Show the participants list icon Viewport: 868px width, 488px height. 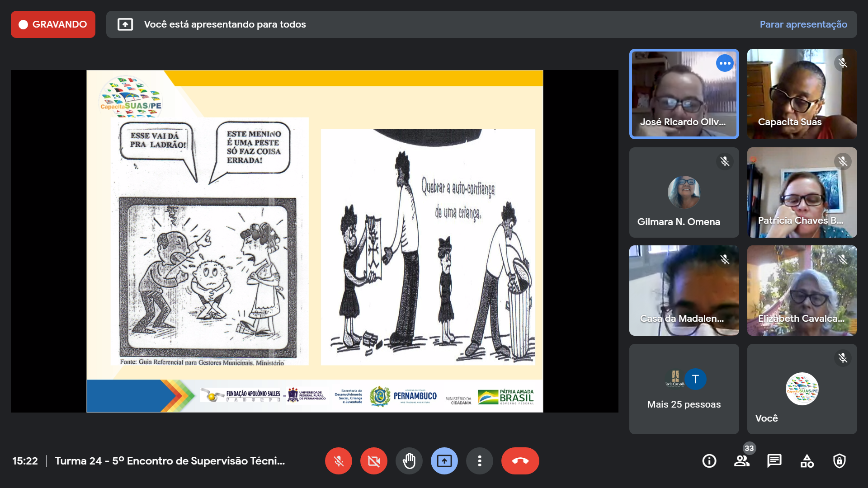pyautogui.click(x=741, y=461)
